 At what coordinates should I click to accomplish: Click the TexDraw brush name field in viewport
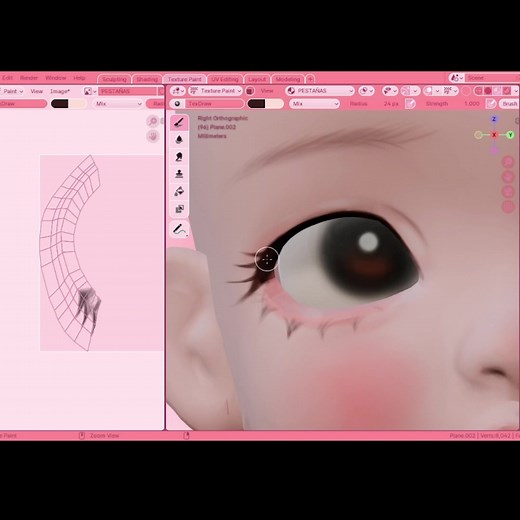[x=214, y=104]
